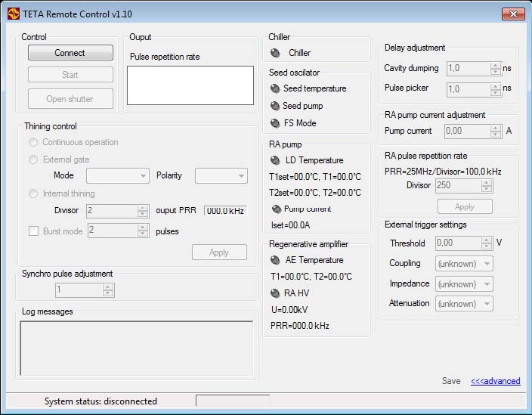Enable the Burst mode checkbox

(x=33, y=231)
